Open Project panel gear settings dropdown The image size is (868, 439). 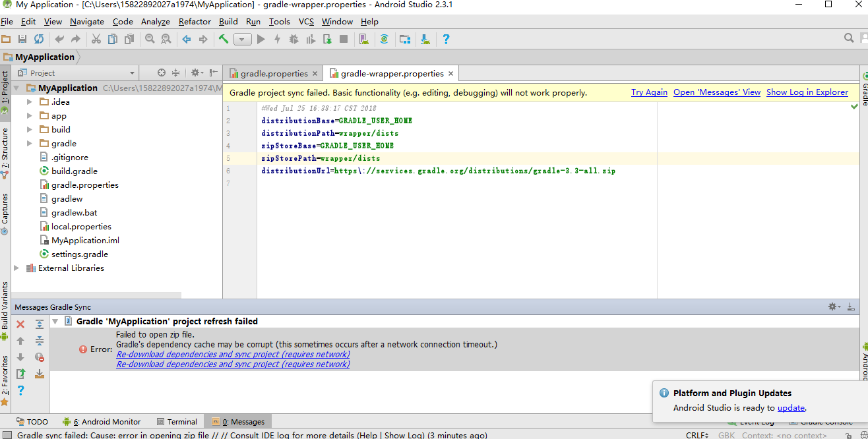tap(196, 73)
